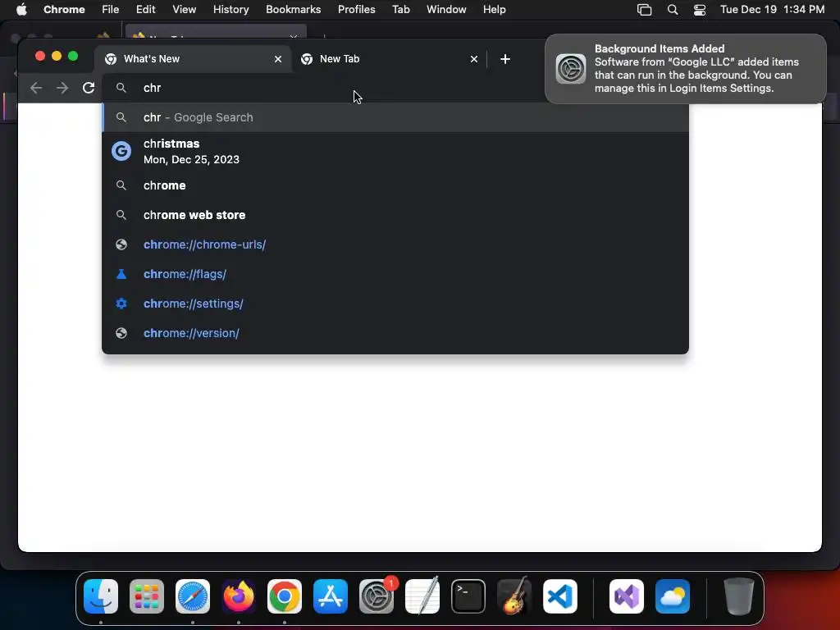Close the New Tab tab
The image size is (840, 630).
tap(473, 59)
